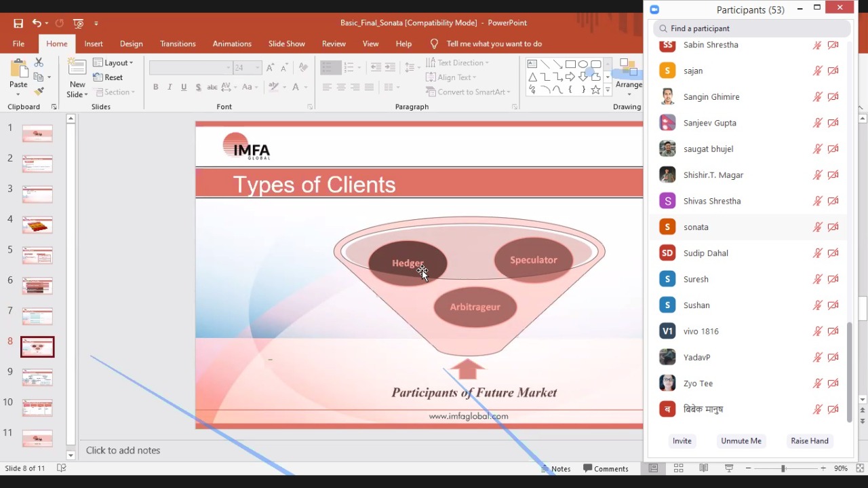Expand the shapes gallery More arrow
This screenshot has height=488, width=868.
click(608, 90)
